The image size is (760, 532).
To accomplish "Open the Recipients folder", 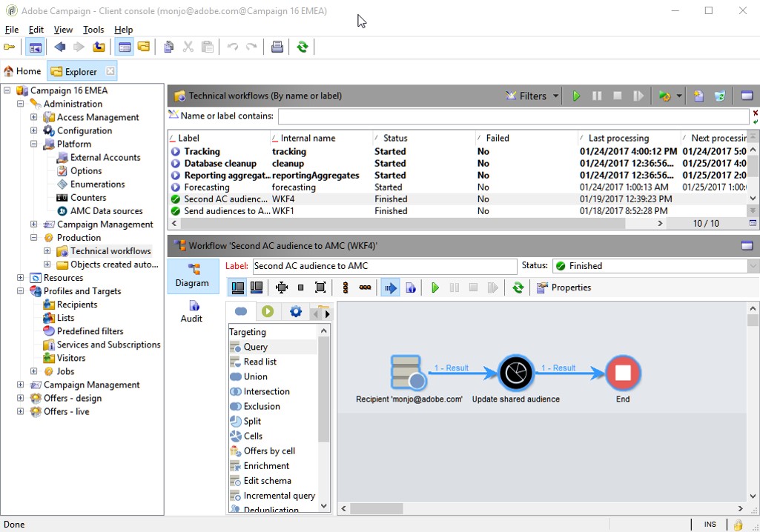I will 77,305.
